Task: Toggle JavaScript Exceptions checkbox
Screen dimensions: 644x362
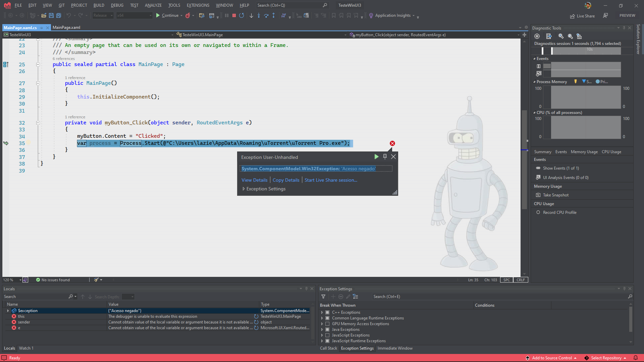Action: coord(327,335)
